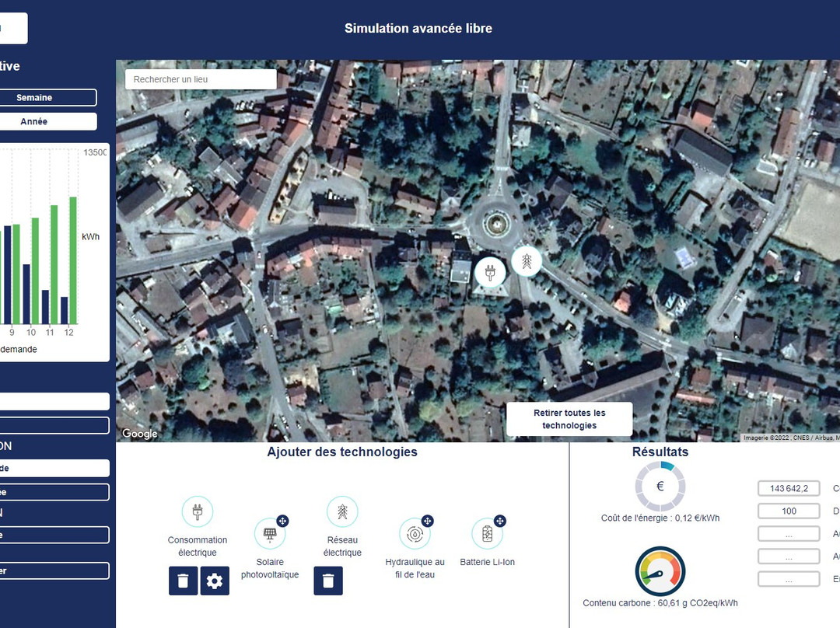Click the result field showing 100
Viewport: 840px width, 628px height.
pos(789,511)
